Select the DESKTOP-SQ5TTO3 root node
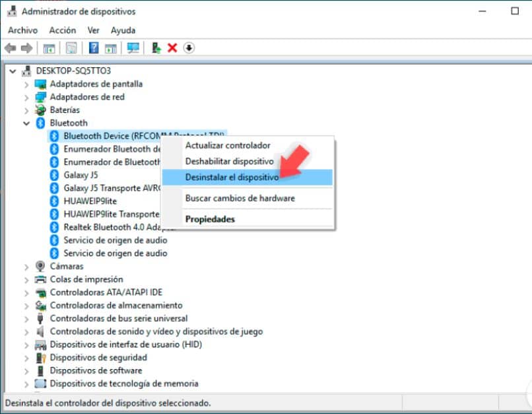Screen dimensions: 532x414 (x=74, y=71)
